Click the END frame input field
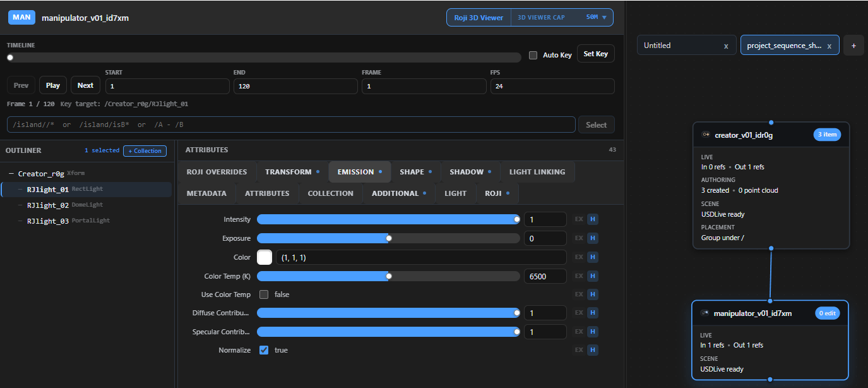 [295, 86]
